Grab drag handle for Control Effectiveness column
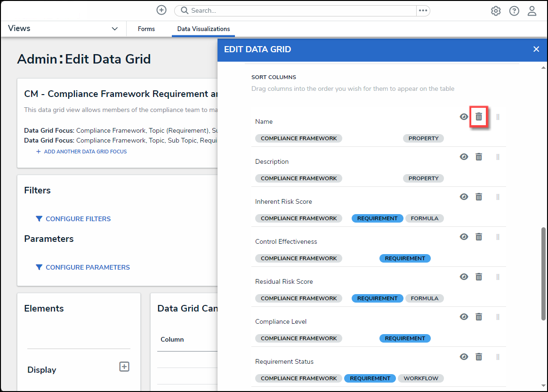 pos(498,237)
